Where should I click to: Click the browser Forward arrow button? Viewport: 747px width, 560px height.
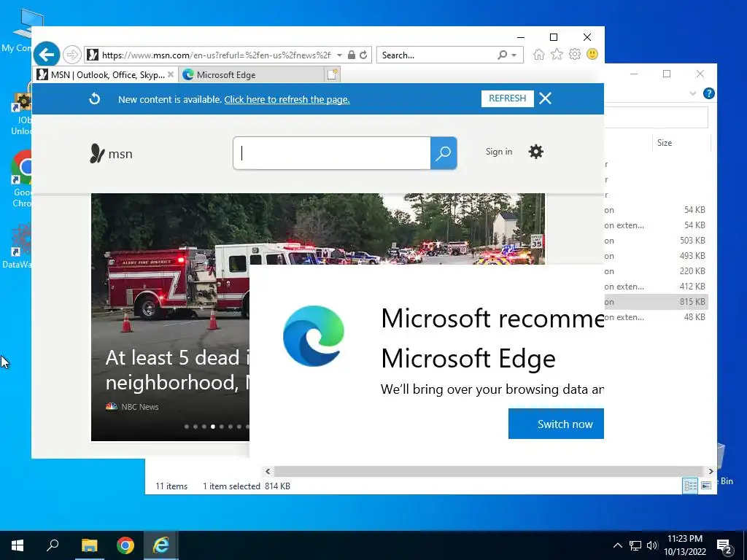(72, 55)
